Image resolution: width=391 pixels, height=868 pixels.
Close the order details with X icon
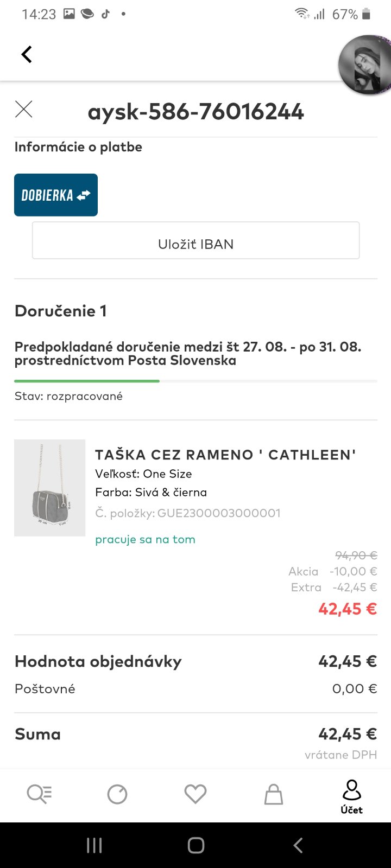click(24, 109)
